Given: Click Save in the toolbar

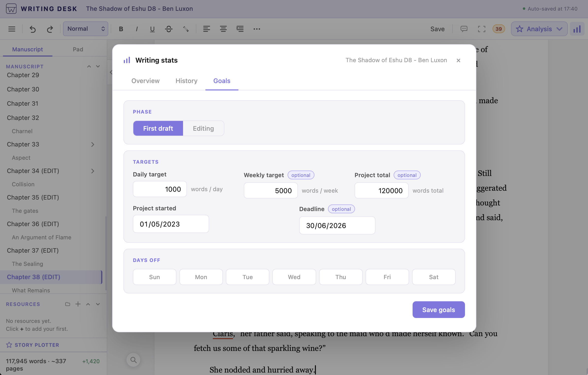Looking at the screenshot, I should [x=437, y=29].
